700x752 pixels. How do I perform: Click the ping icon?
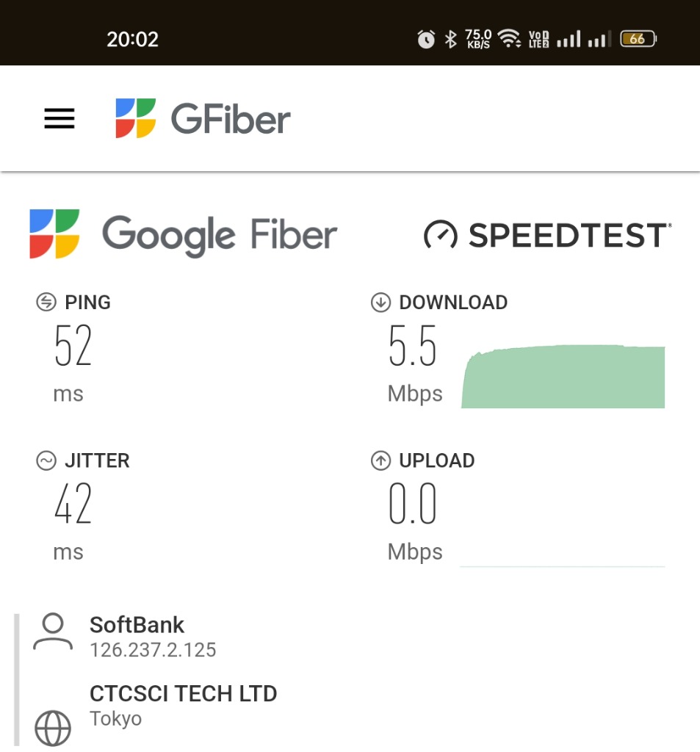click(x=46, y=302)
